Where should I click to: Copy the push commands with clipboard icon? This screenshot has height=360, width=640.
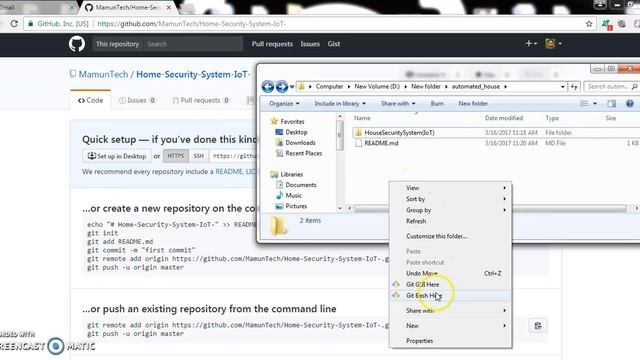click(538, 326)
